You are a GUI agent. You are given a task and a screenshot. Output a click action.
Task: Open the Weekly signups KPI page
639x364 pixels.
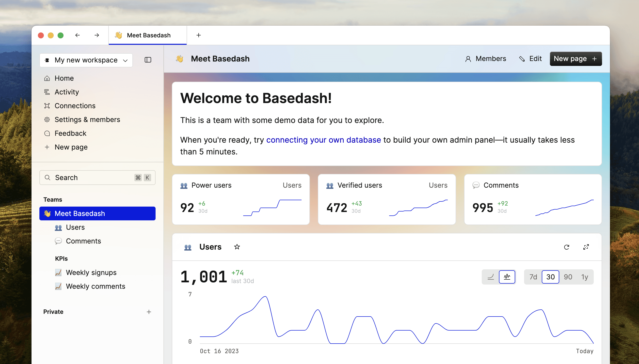coord(91,272)
